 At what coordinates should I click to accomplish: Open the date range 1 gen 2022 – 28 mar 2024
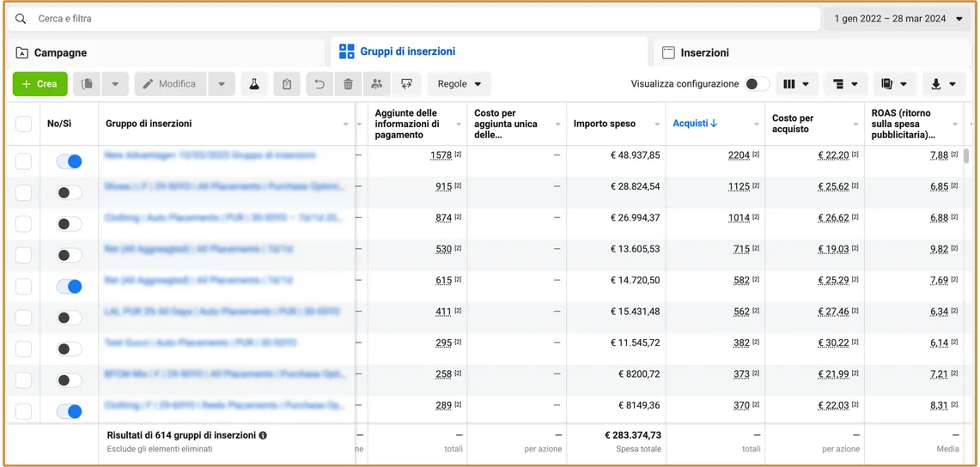pyautogui.click(x=898, y=19)
